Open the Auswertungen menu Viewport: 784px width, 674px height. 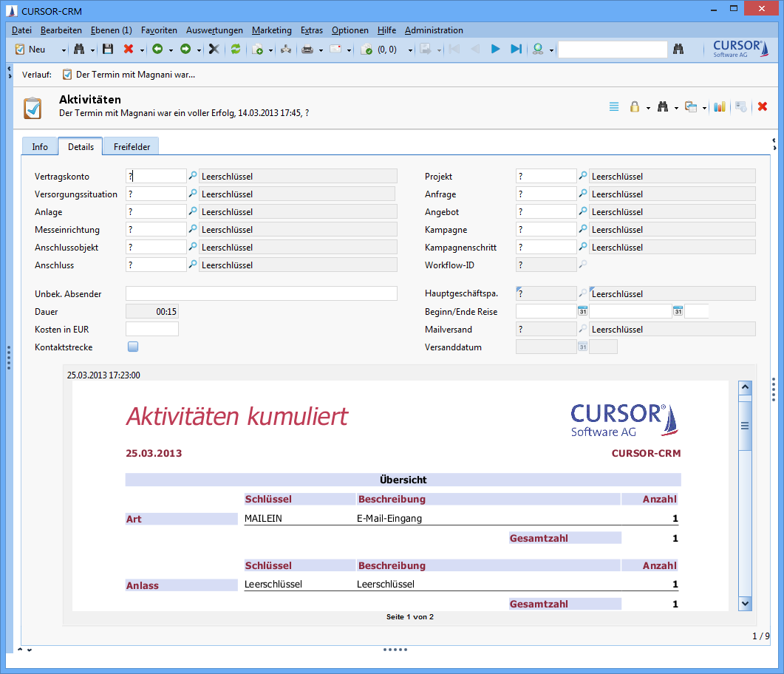click(x=214, y=30)
